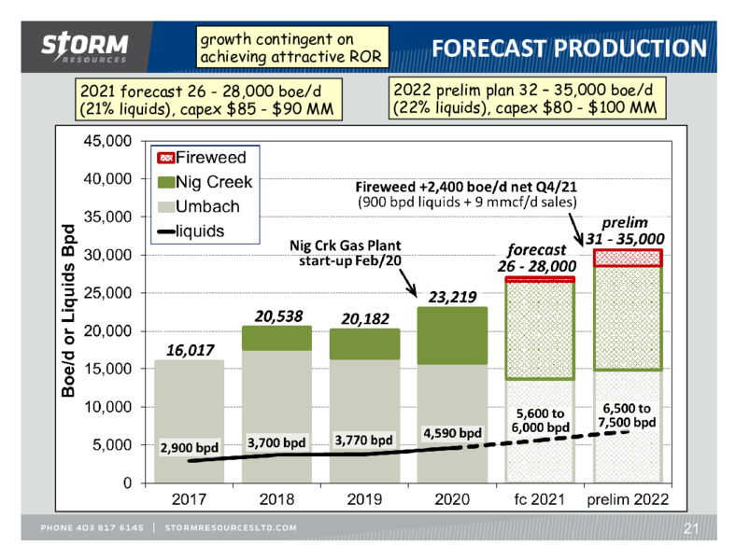
Task: Click the '3,770 bpd' liquids label
Action: [x=363, y=441]
